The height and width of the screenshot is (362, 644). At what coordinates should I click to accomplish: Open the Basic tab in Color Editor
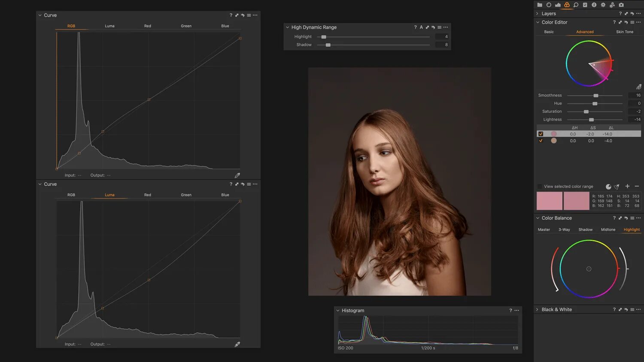click(549, 32)
